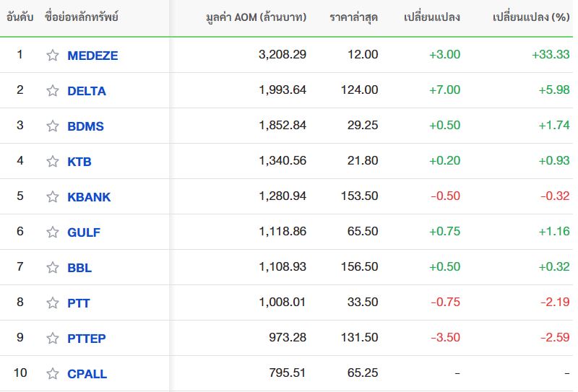This screenshot has height=392, width=578.
Task: Go to BDMS stock details
Action: (85, 126)
